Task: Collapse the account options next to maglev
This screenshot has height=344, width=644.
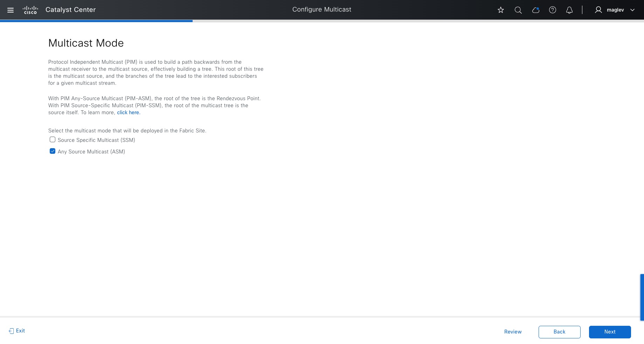Action: 632,10
